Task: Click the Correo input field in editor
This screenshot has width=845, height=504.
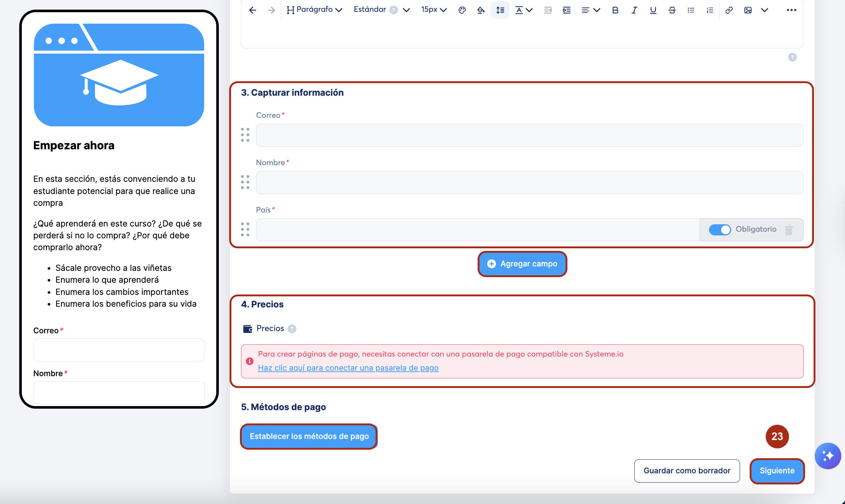Action: [x=529, y=135]
